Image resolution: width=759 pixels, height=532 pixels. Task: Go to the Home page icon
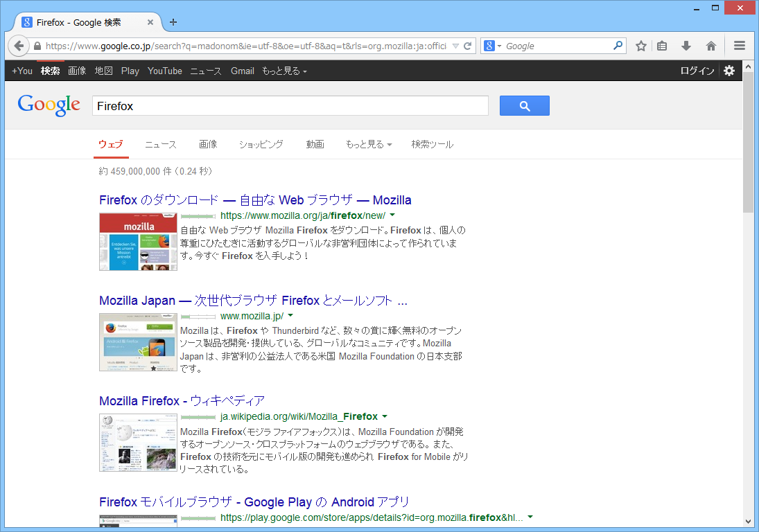point(710,46)
